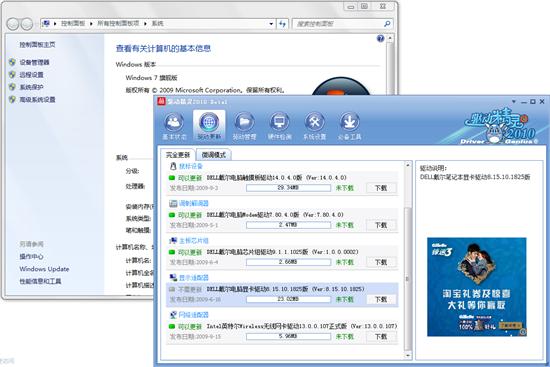550x367 pixels.
Task: Click the blue help icon in System window
Action: tap(380, 39)
